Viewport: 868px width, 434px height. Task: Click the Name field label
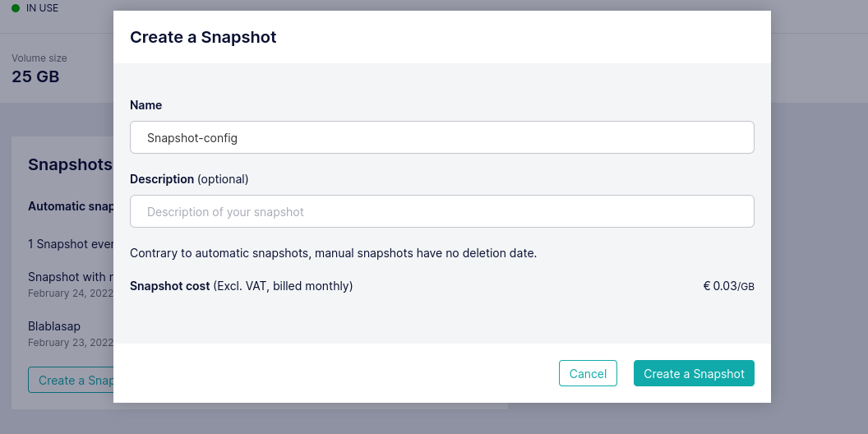pyautogui.click(x=145, y=105)
